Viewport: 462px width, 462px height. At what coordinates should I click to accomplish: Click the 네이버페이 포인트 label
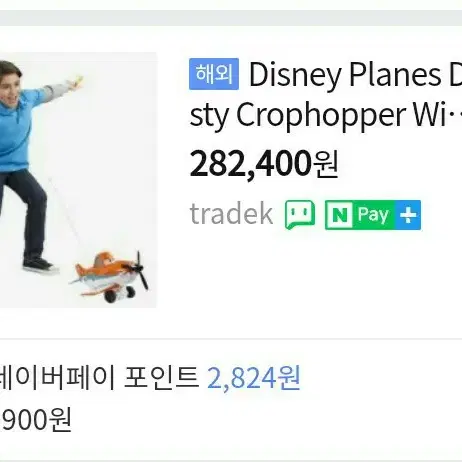point(99,378)
